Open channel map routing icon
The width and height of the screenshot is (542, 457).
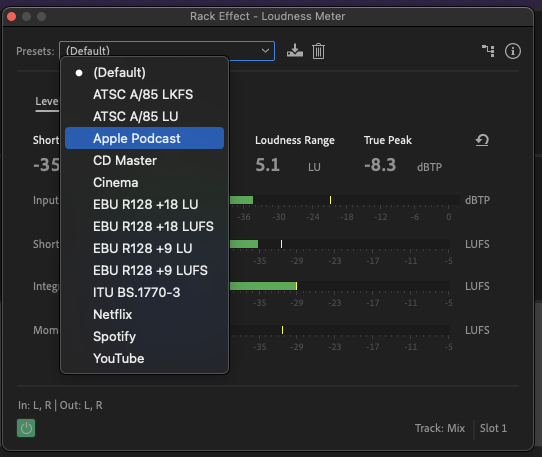tap(488, 51)
